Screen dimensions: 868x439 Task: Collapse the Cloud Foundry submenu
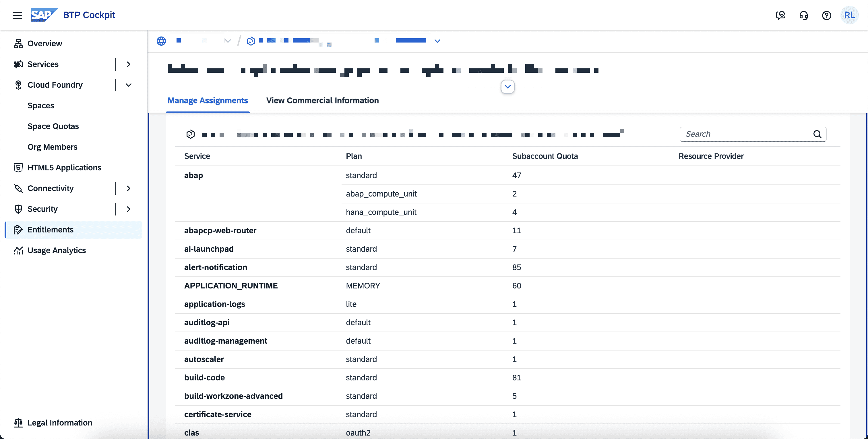coord(128,85)
